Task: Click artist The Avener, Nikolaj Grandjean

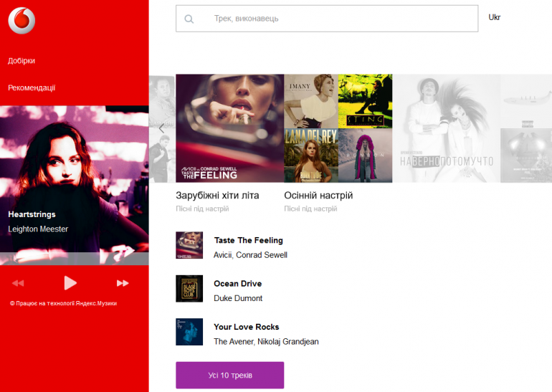Action: 266,342
